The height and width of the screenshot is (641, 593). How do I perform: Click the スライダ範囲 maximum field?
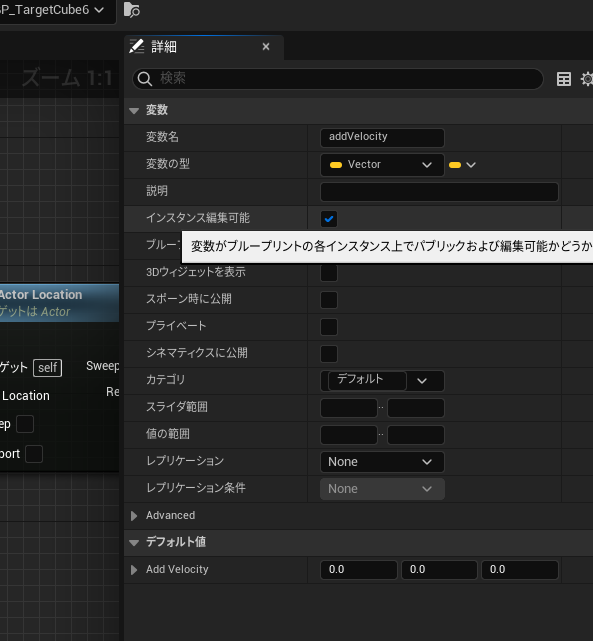(416, 408)
